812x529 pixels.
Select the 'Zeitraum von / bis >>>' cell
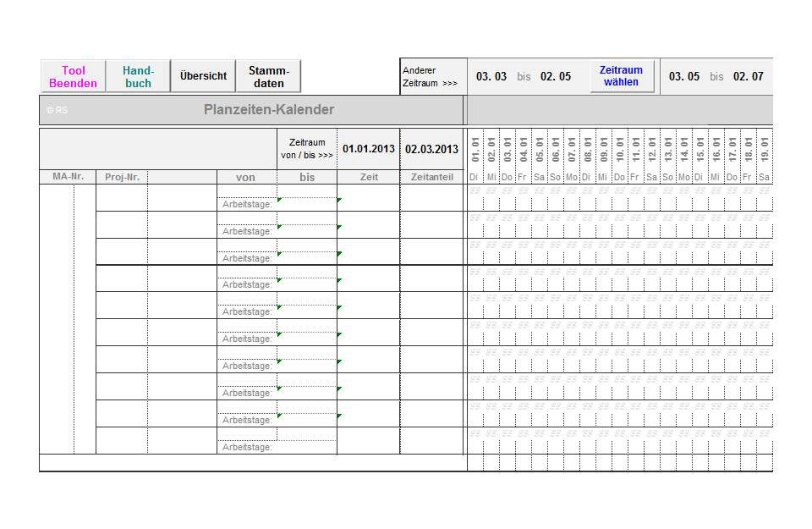click(307, 149)
